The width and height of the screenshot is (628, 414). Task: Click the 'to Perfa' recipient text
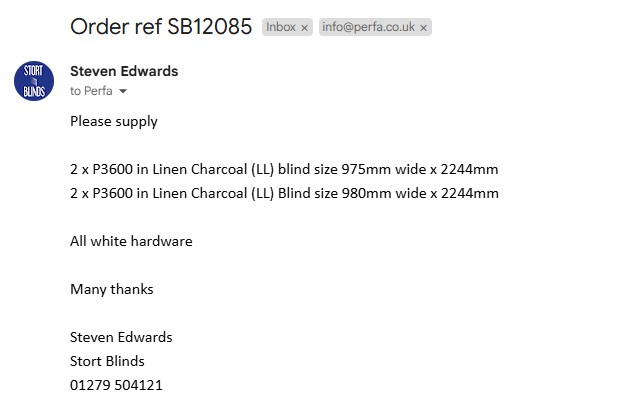click(92, 91)
